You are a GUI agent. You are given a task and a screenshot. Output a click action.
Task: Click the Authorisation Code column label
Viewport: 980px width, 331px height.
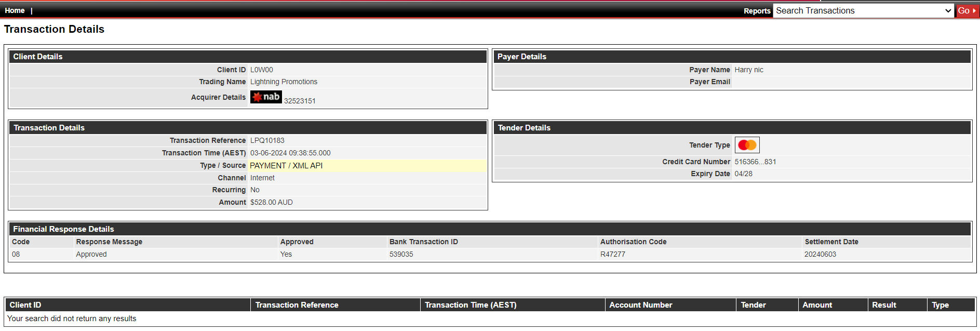[634, 242]
